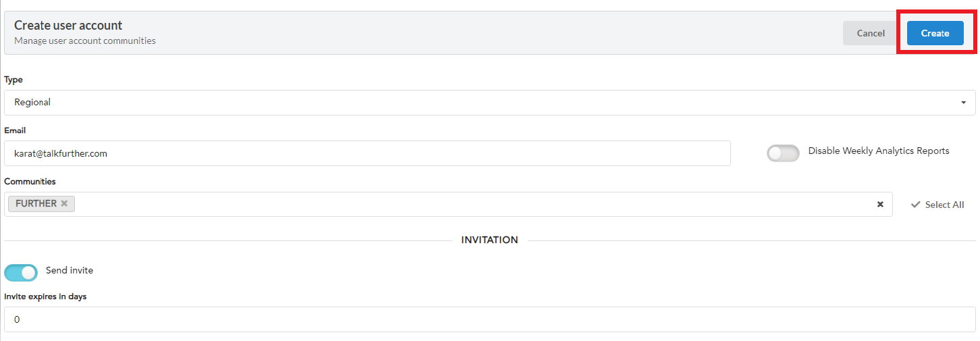Click Select All communities
980x341 pixels.
(x=944, y=205)
